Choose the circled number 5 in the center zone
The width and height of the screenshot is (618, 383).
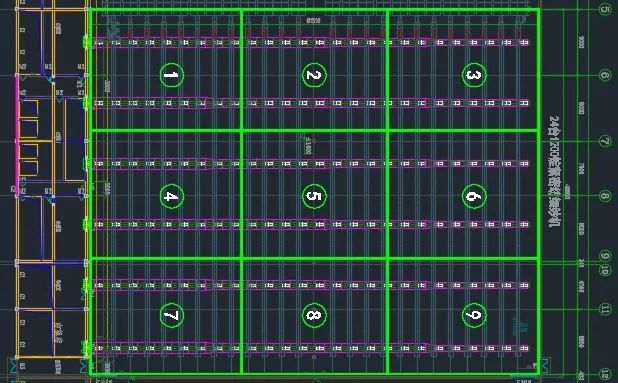tap(314, 196)
